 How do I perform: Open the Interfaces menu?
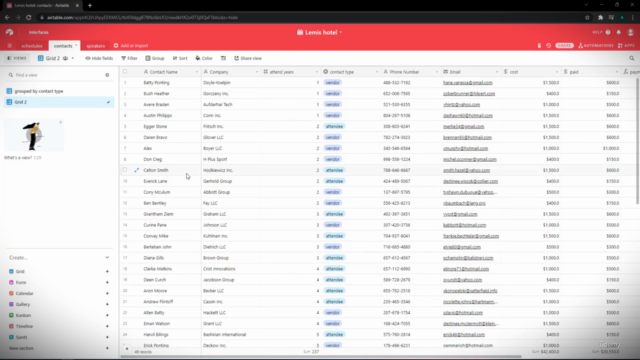point(38,32)
